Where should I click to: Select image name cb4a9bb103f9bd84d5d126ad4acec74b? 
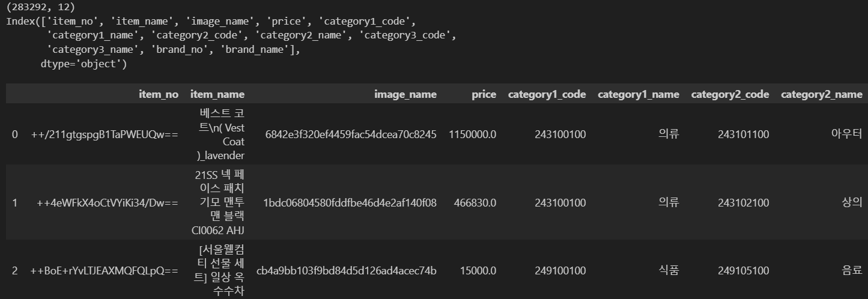point(347,271)
